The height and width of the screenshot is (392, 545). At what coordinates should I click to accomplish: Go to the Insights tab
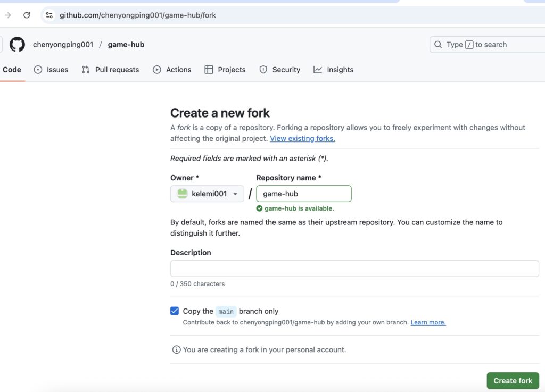(334, 70)
